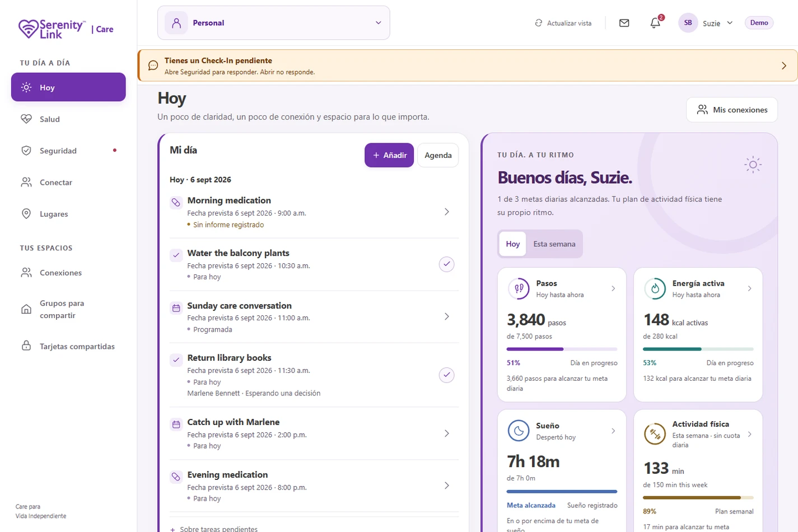Open the notifications bell icon

coord(655,23)
